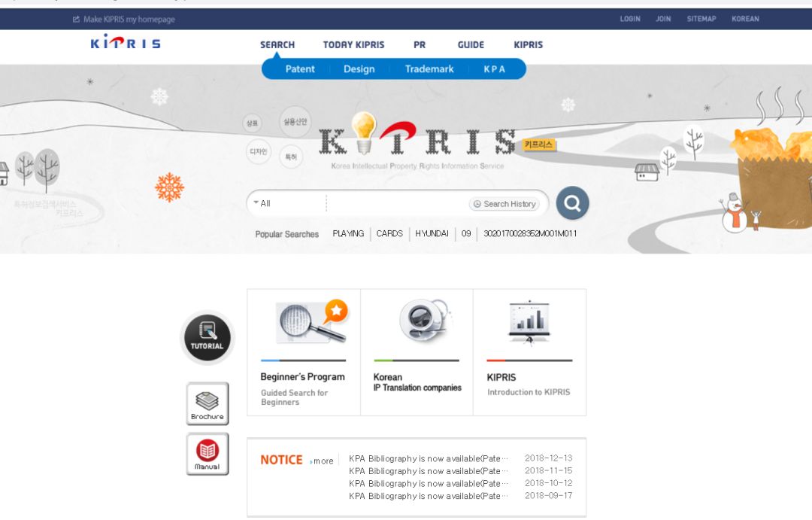Select the Trademark submenu tab
The width and height of the screenshot is (812, 520).
(x=429, y=69)
